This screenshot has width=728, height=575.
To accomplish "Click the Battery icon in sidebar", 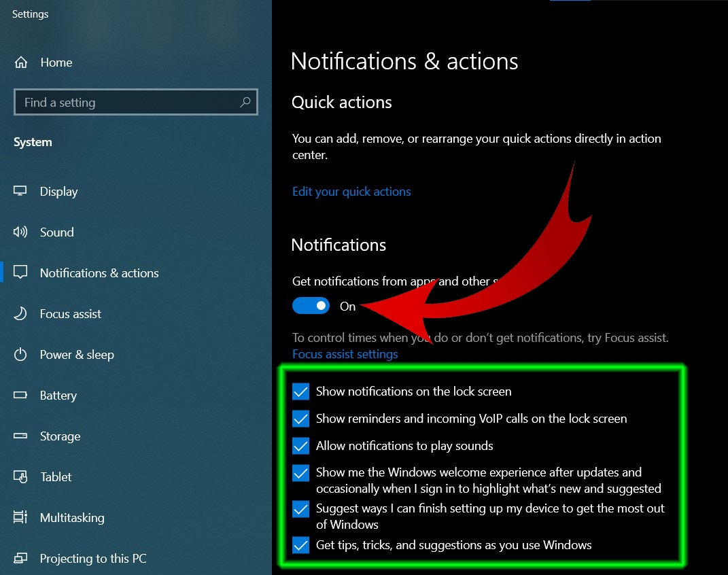I will click(20, 395).
